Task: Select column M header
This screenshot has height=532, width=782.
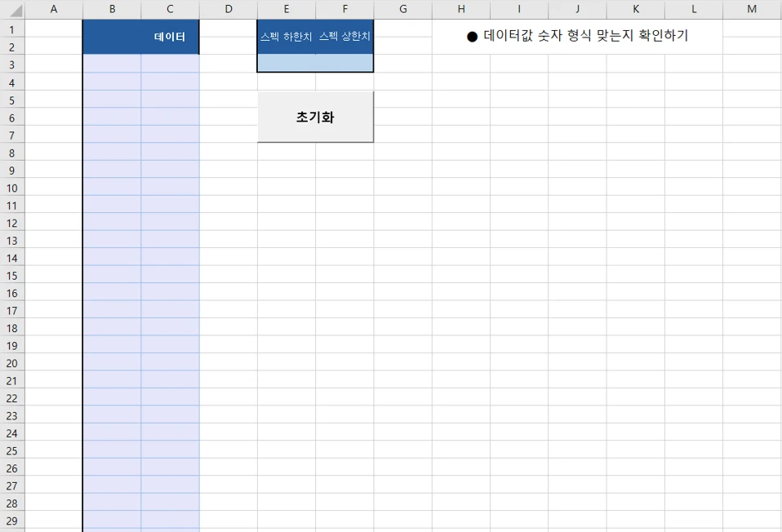Action: point(752,10)
